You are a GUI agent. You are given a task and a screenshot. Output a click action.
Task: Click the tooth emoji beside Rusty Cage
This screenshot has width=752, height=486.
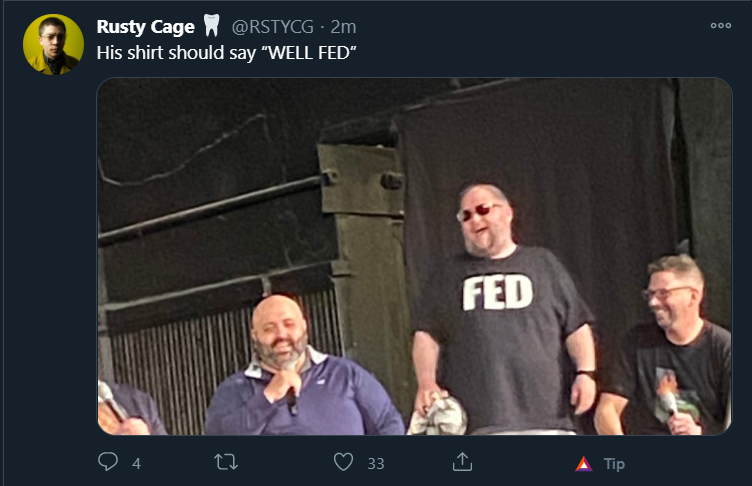212,25
